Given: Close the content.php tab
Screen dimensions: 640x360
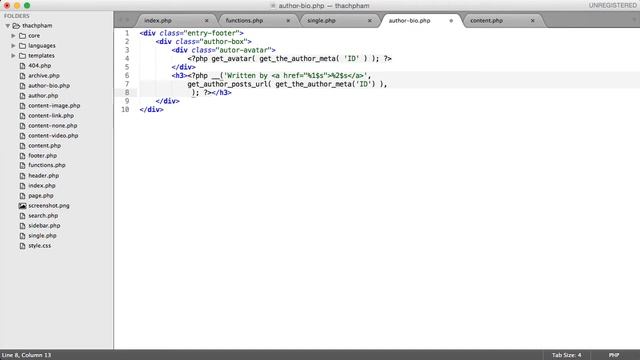Looking at the screenshot, I should click(533, 20).
